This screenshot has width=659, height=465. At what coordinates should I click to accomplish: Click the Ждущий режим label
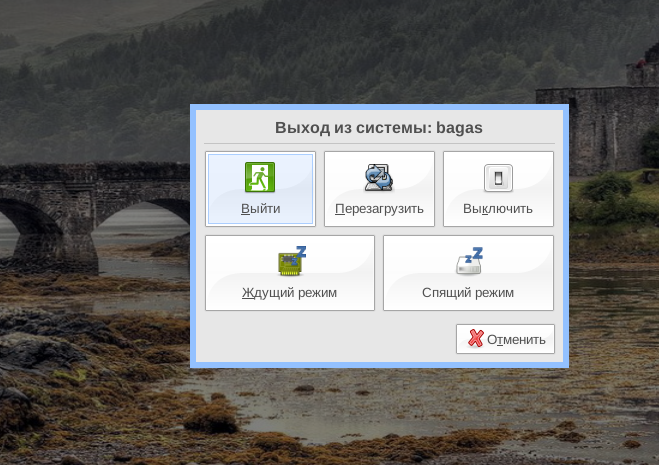click(290, 293)
